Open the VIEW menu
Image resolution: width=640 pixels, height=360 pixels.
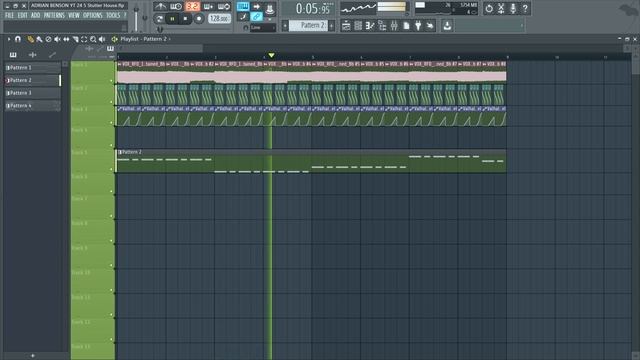(74, 16)
